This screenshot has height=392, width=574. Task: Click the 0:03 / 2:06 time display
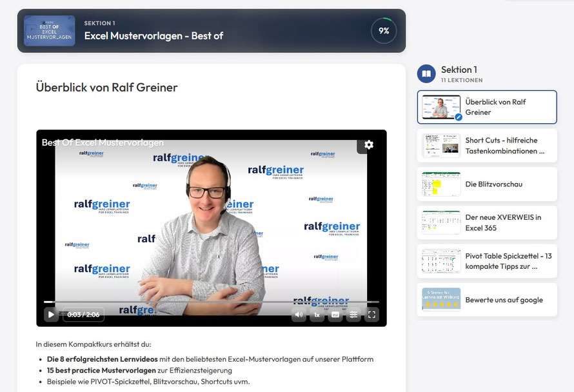tap(83, 315)
